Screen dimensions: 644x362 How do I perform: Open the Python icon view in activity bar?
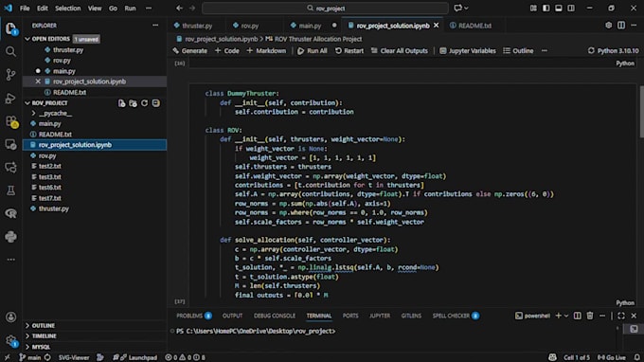[x=10, y=237]
